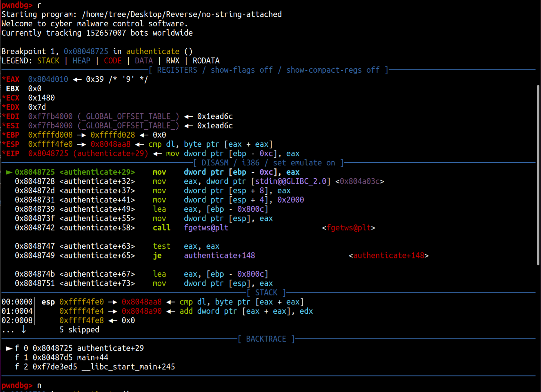Click the DISASM section header
Screen dimensions: 541x392
pos(215,163)
